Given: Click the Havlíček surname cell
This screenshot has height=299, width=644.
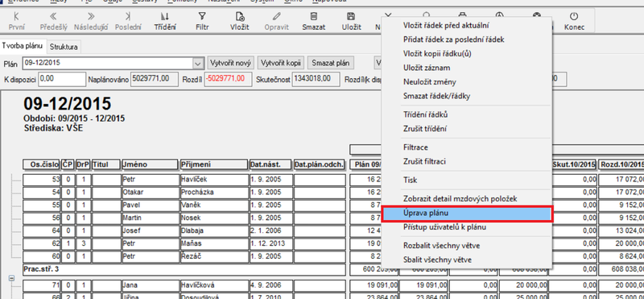Looking at the screenshot, I should point(214,180).
